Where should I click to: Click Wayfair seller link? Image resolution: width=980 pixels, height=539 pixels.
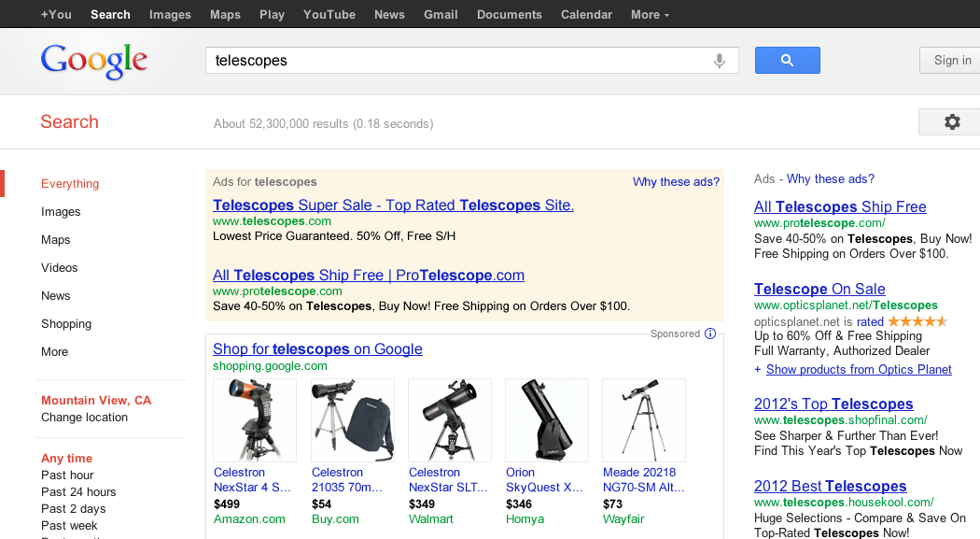coord(623,519)
